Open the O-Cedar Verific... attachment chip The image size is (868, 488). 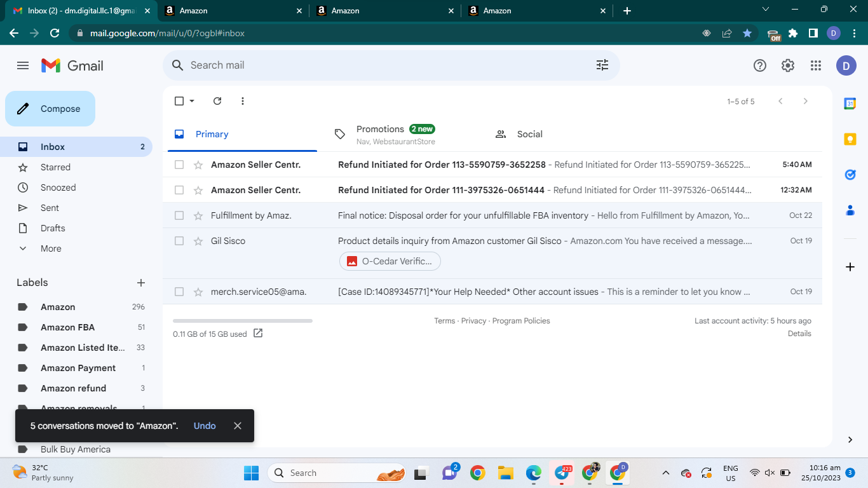click(390, 261)
